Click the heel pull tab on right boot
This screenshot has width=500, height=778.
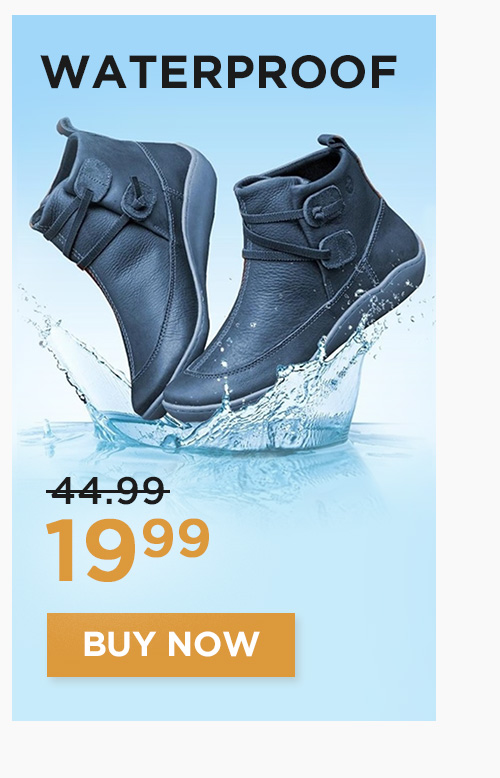click(x=331, y=141)
